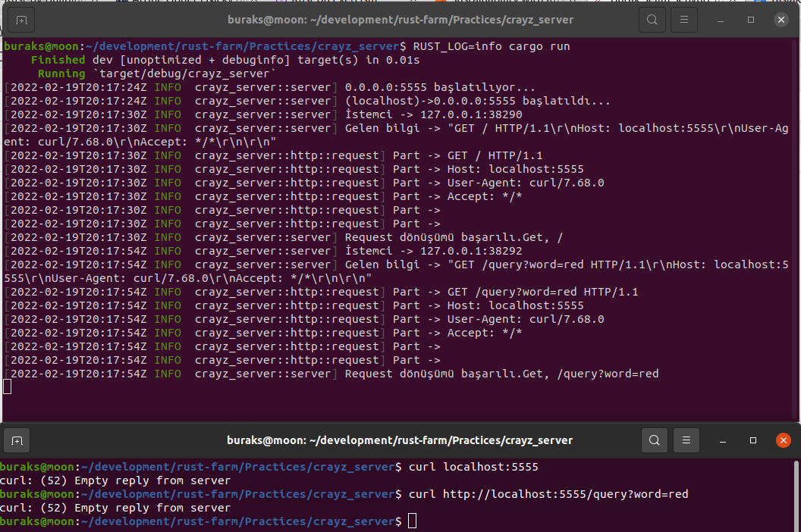This screenshot has width=801, height=532.
Task: Maximize the curl terminal window
Action: (753, 440)
